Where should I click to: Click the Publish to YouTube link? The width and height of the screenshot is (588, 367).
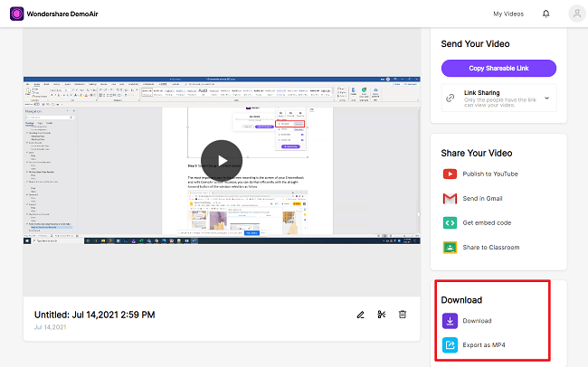pyautogui.click(x=490, y=174)
